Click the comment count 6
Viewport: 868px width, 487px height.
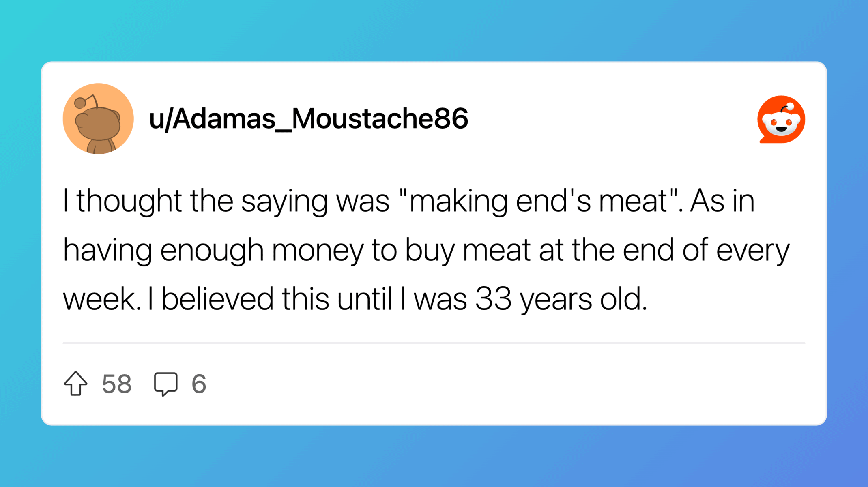coord(199,384)
